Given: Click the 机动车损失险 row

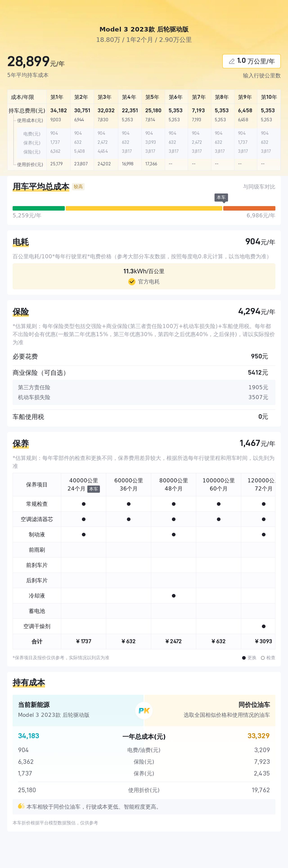Looking at the screenshot, I should click(x=144, y=397).
